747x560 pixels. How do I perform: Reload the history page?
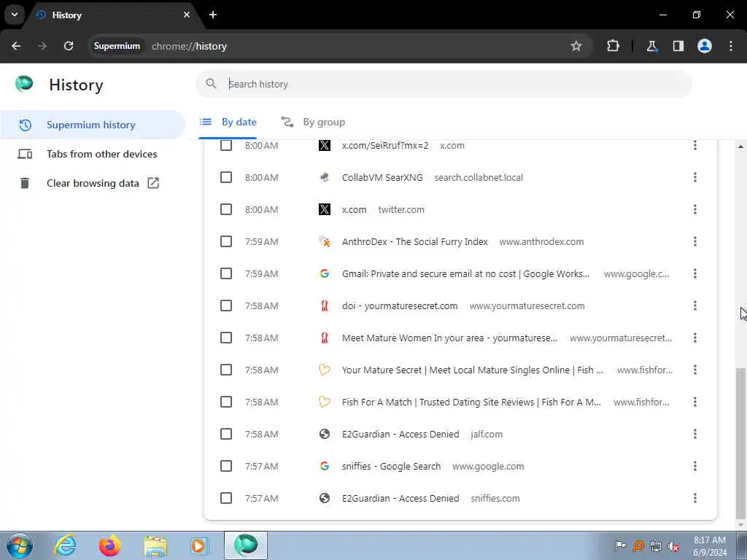(x=69, y=46)
